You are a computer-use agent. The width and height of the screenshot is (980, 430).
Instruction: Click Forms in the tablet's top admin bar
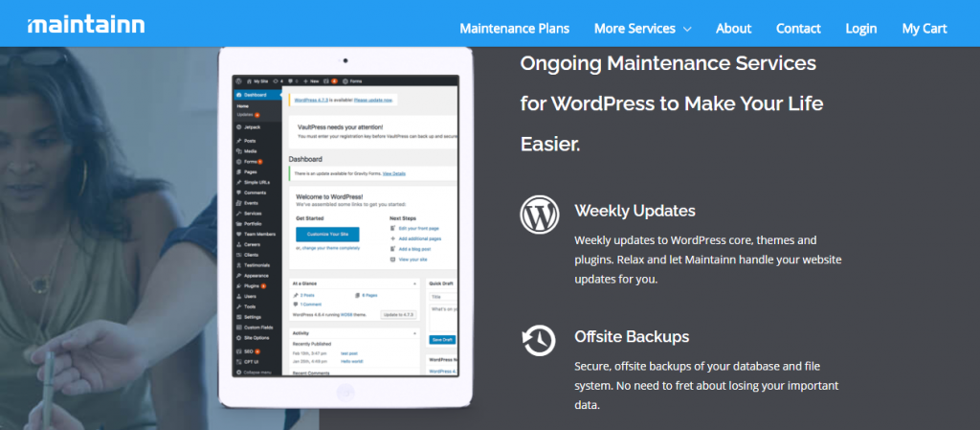click(352, 81)
